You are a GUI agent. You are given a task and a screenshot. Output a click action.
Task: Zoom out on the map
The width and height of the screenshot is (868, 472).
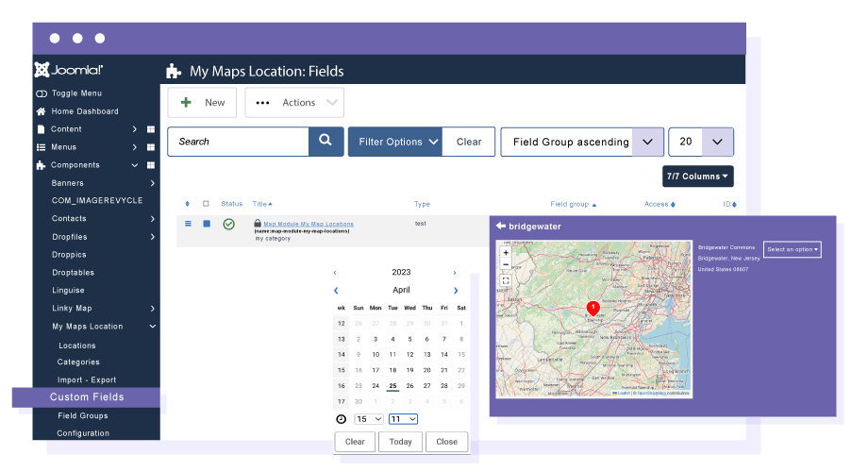coord(506,265)
